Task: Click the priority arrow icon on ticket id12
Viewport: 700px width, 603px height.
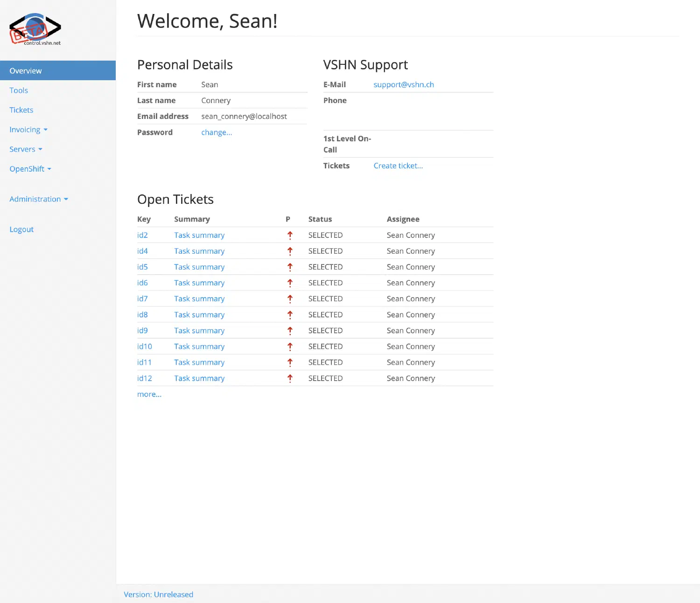Action: [x=290, y=378]
